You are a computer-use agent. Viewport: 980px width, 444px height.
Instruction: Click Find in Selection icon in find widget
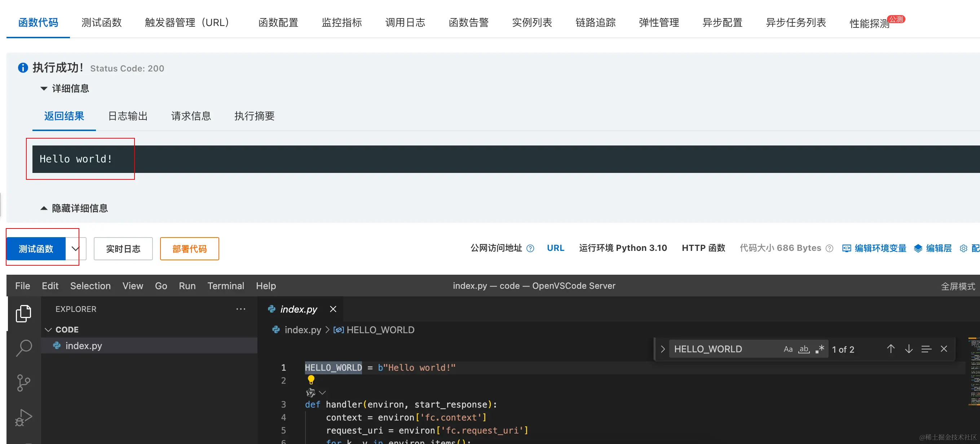tap(926, 349)
